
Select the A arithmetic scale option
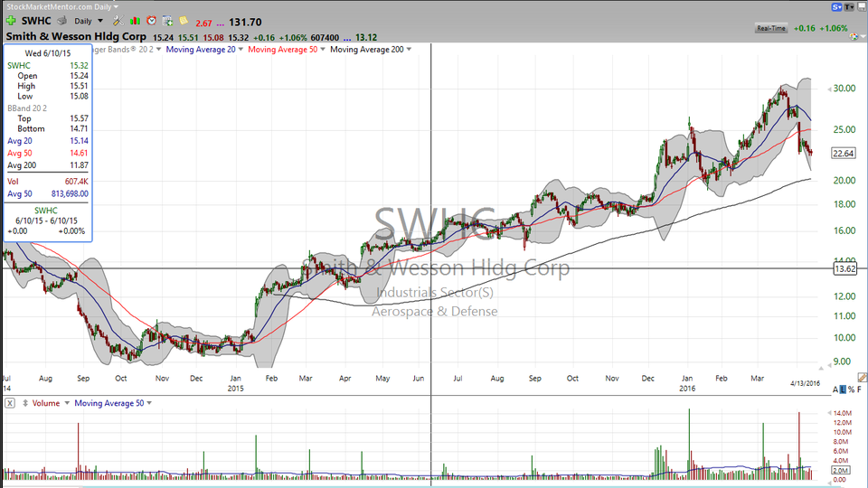(835, 390)
